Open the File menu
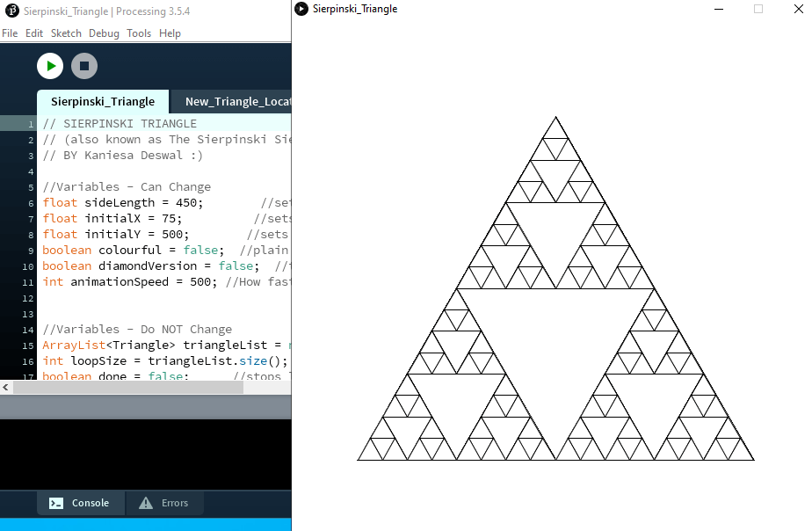This screenshot has width=812, height=531. click(10, 33)
